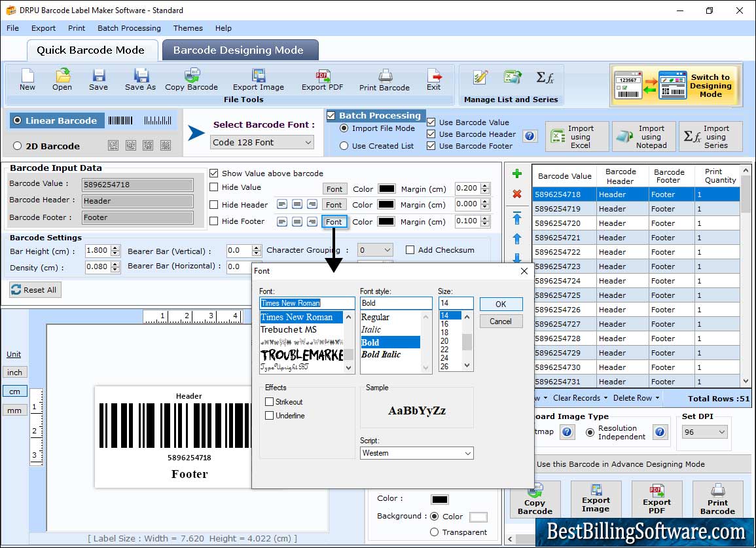
Task: Toggle Batch Processing checkbox
Action: click(x=331, y=115)
